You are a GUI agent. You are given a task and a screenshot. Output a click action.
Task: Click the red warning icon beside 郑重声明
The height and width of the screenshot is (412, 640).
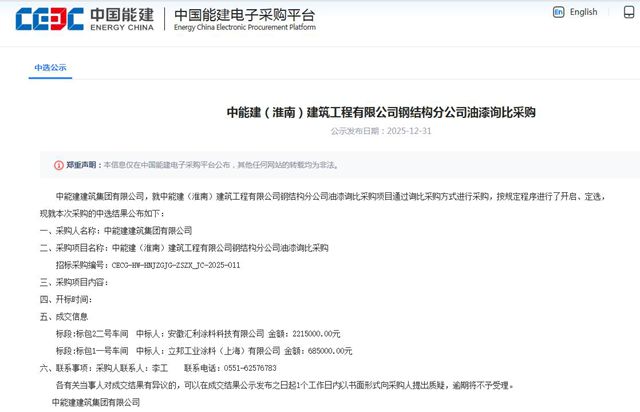pos(59,165)
